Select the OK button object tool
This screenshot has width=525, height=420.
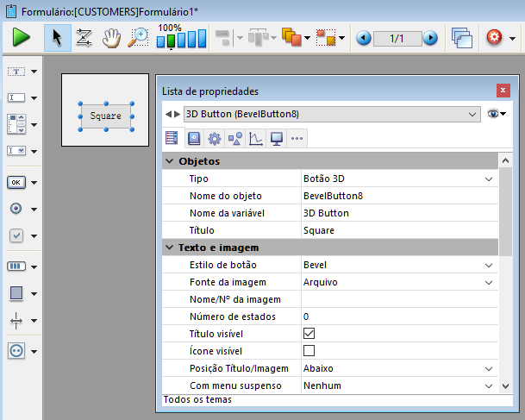pos(16,182)
